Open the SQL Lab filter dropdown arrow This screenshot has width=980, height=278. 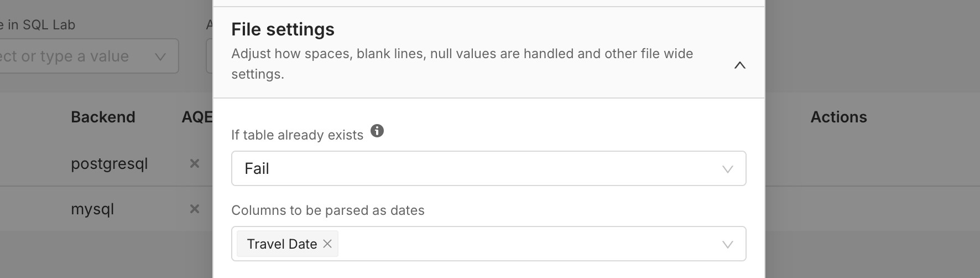tap(160, 56)
